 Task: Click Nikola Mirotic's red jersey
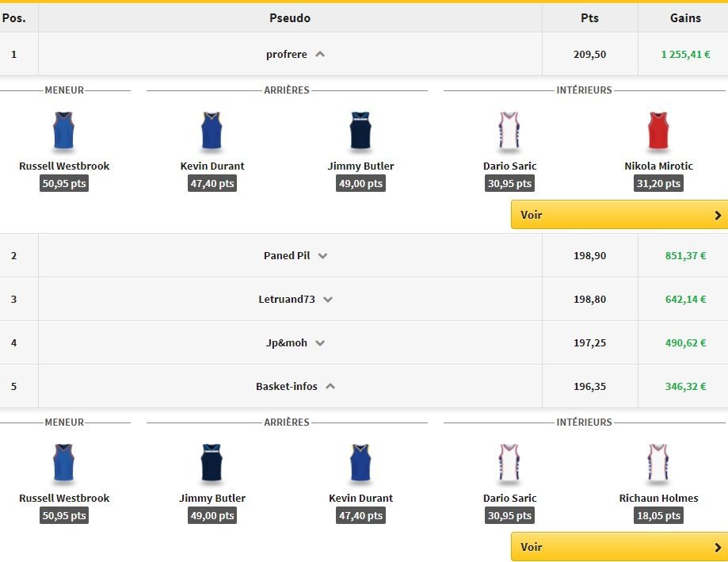tap(658, 132)
